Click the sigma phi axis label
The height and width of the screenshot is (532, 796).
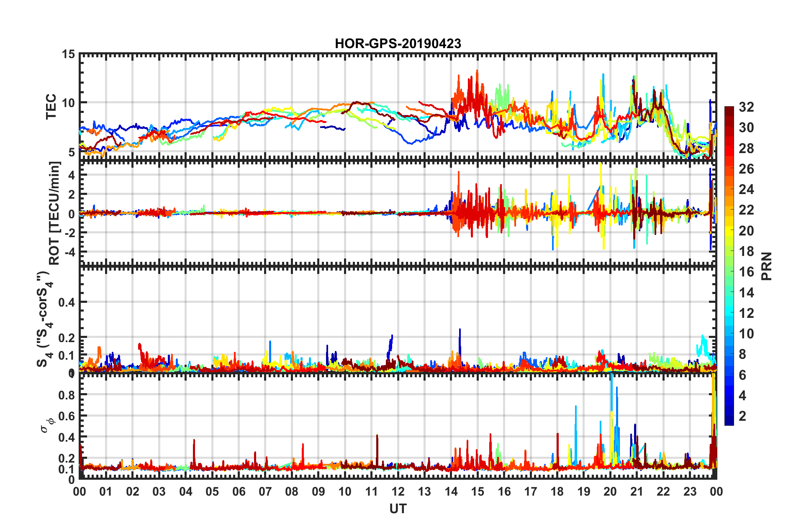[47, 426]
